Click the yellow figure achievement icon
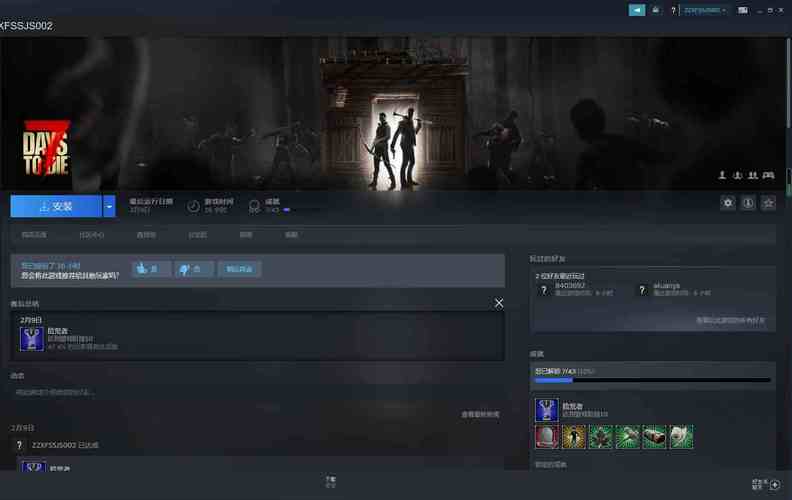This screenshot has width=792, height=500. 574,437
